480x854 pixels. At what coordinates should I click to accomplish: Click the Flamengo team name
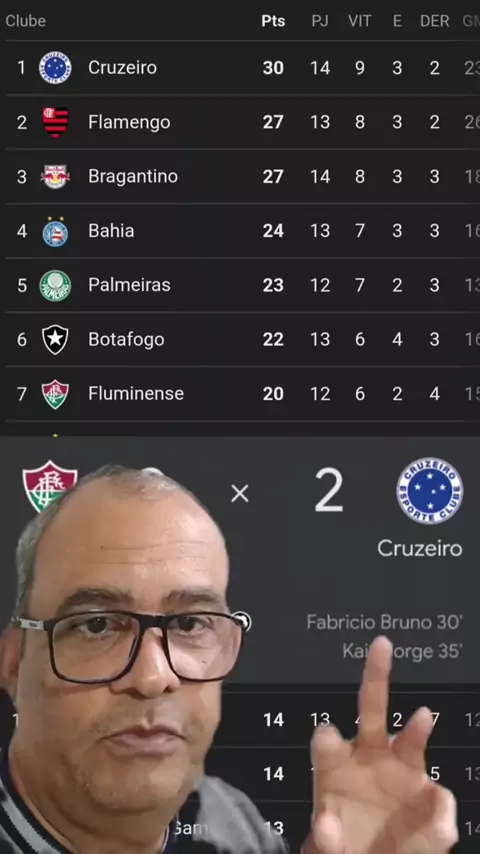tap(129, 122)
